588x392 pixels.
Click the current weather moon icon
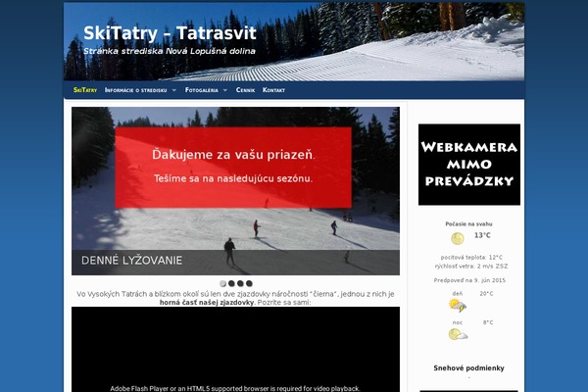[458, 238]
